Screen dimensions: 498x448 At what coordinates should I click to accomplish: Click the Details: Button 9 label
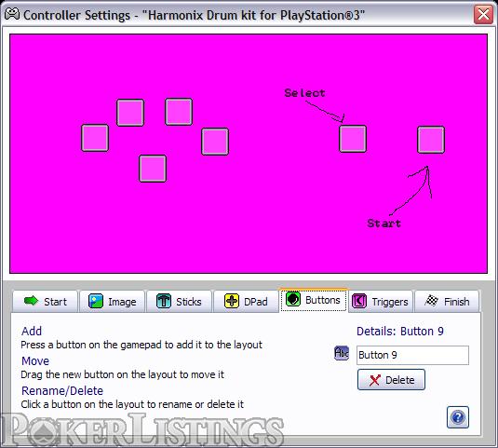point(400,331)
